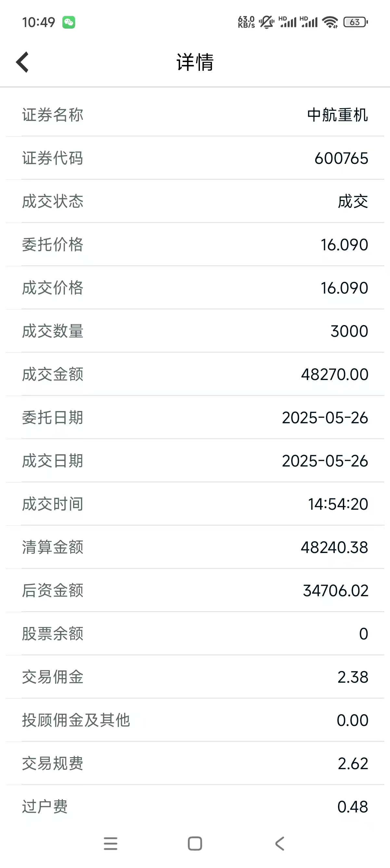Tap the muted bell icon
This screenshot has width=390, height=868.
click(266, 22)
